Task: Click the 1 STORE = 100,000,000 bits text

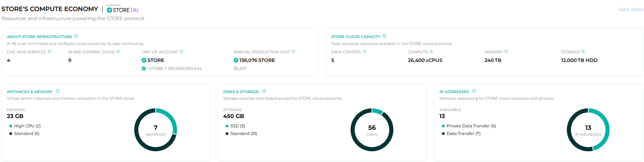Action: (x=174, y=69)
